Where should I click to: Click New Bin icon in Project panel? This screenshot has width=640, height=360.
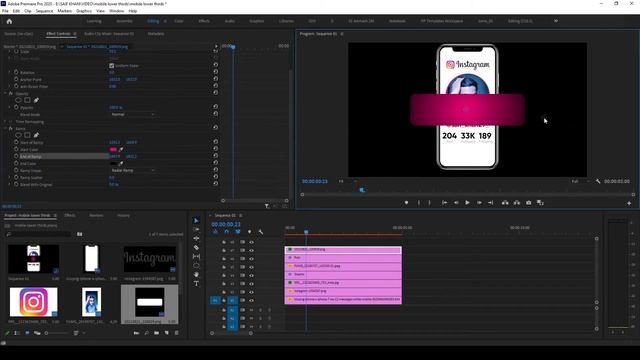(x=156, y=333)
